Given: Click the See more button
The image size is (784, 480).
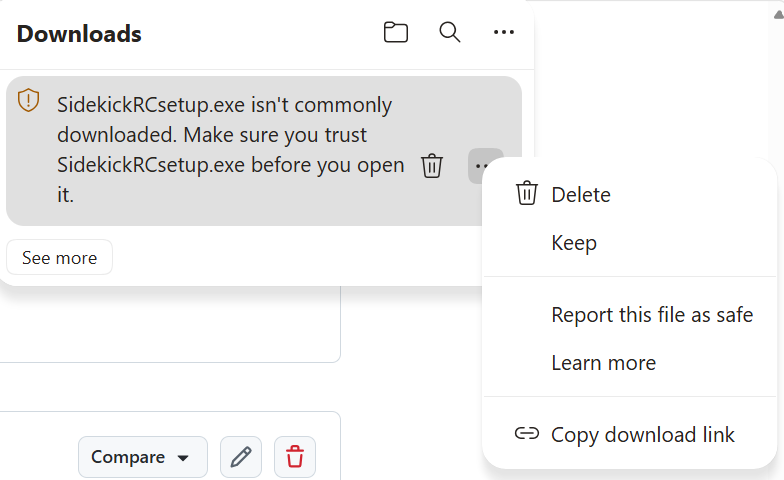Looking at the screenshot, I should [x=60, y=258].
